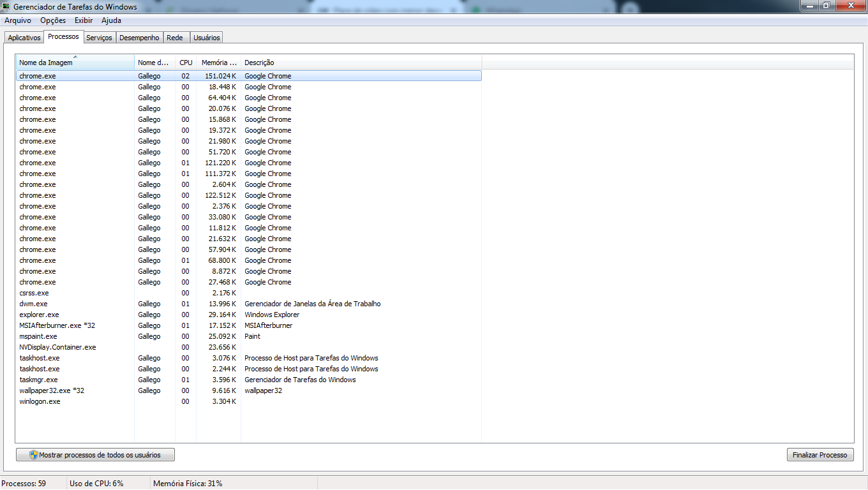868x490 pixels.
Task: Select the csrss.exe process
Action: click(249, 293)
